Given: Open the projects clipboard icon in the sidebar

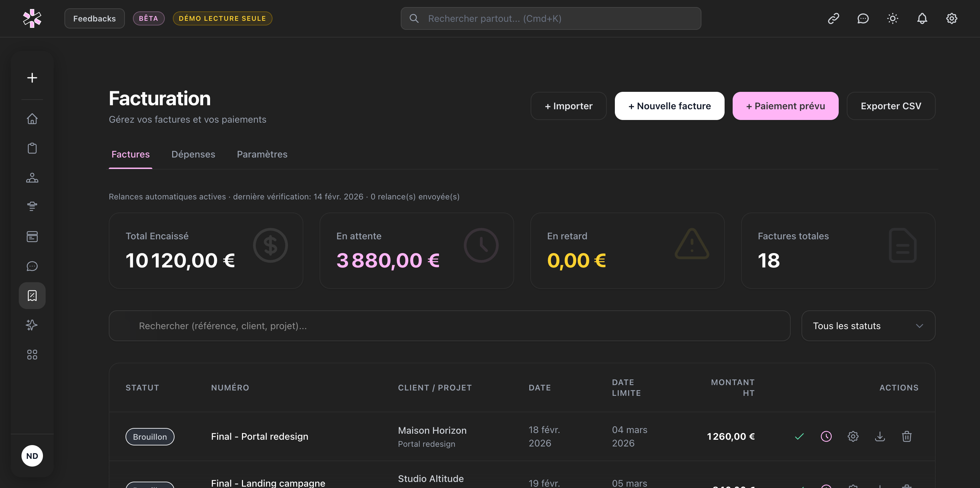Looking at the screenshot, I should 32,148.
